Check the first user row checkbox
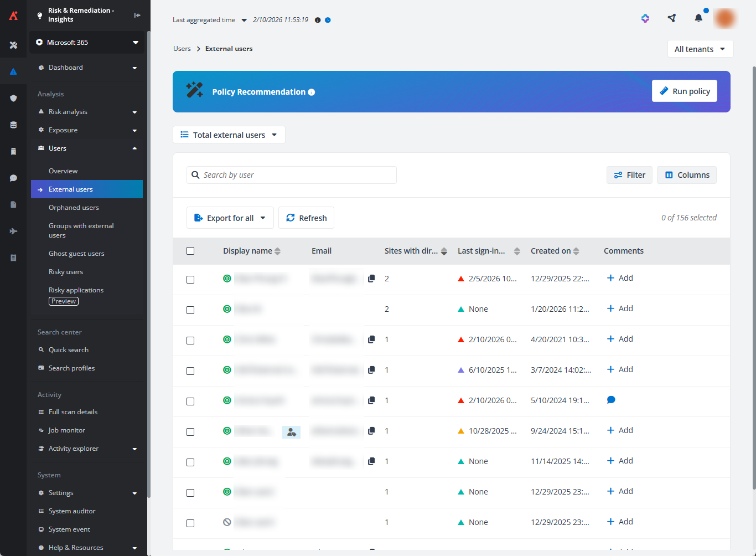 (190, 280)
